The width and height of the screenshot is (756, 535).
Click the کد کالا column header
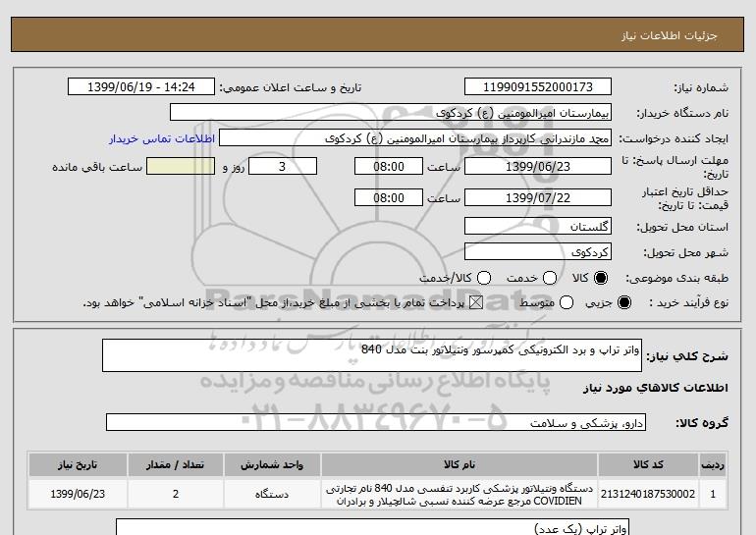(648, 464)
